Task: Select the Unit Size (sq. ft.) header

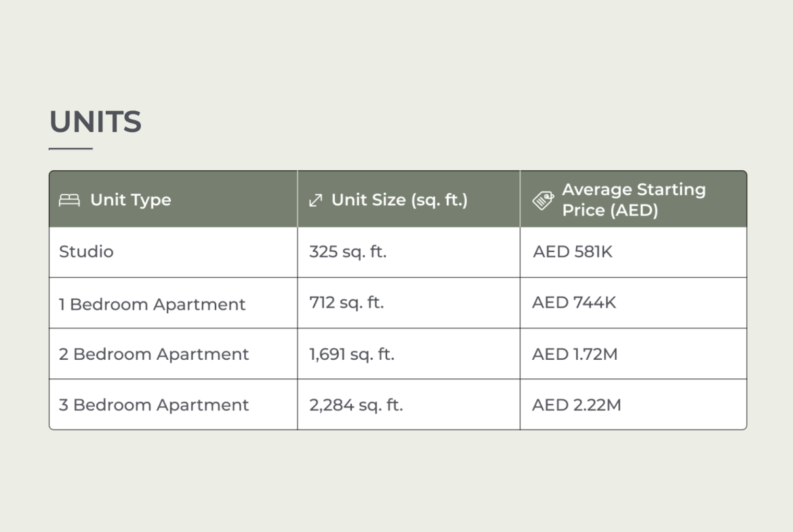Action: coord(399,200)
